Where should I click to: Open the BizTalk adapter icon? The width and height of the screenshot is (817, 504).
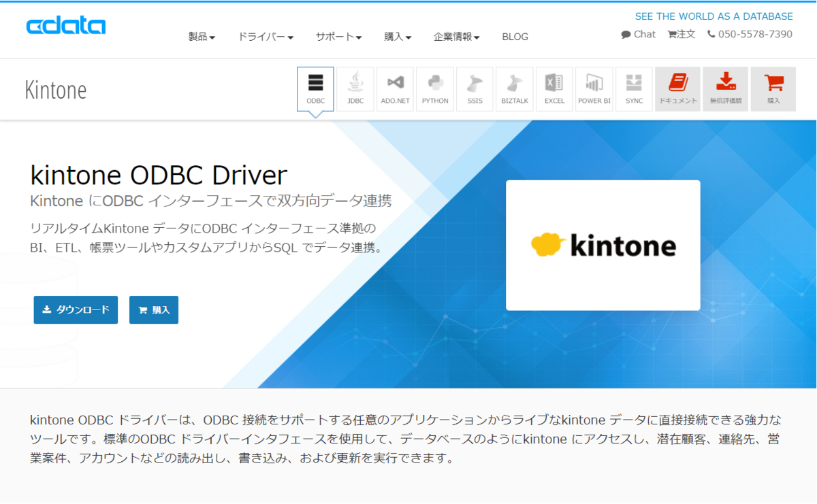515,89
